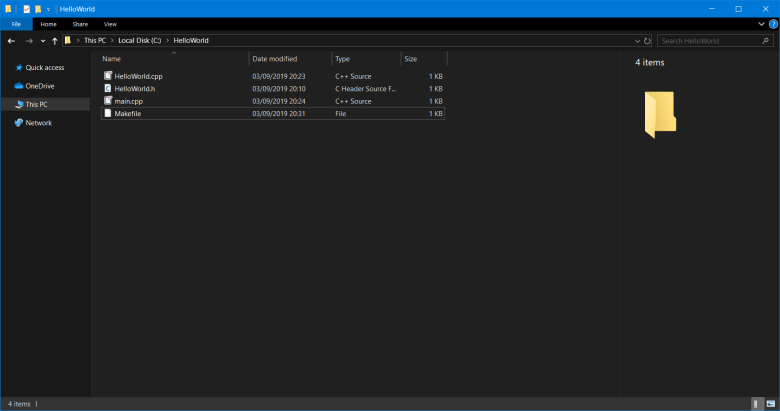This screenshot has height=411, width=780.
Task: Open the Help question mark icon
Action: pyautogui.click(x=774, y=24)
